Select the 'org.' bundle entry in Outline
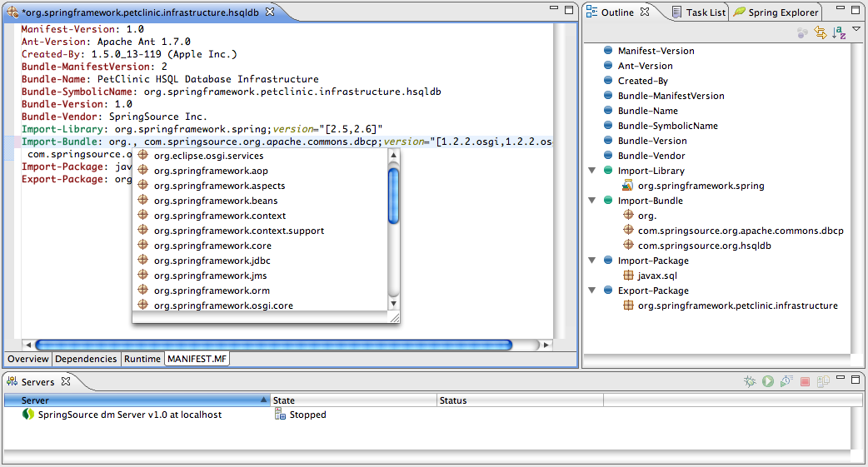 (647, 216)
